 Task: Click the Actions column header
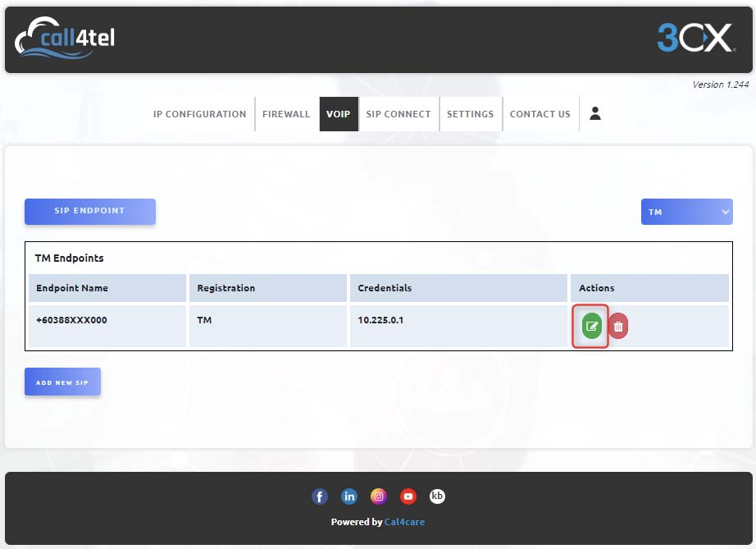point(649,288)
